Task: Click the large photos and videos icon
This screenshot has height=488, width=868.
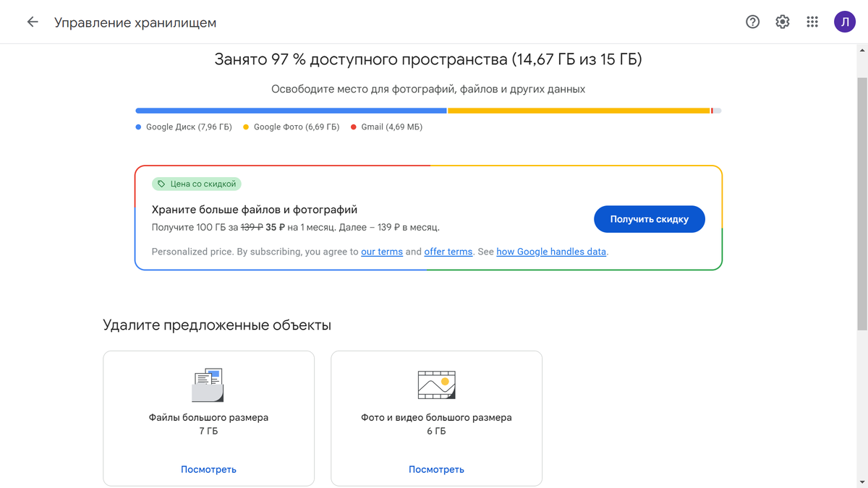Action: [x=436, y=385]
